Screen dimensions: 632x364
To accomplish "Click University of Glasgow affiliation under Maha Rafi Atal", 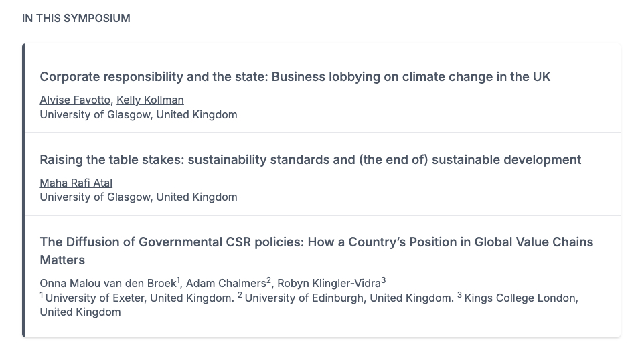I will point(138,197).
